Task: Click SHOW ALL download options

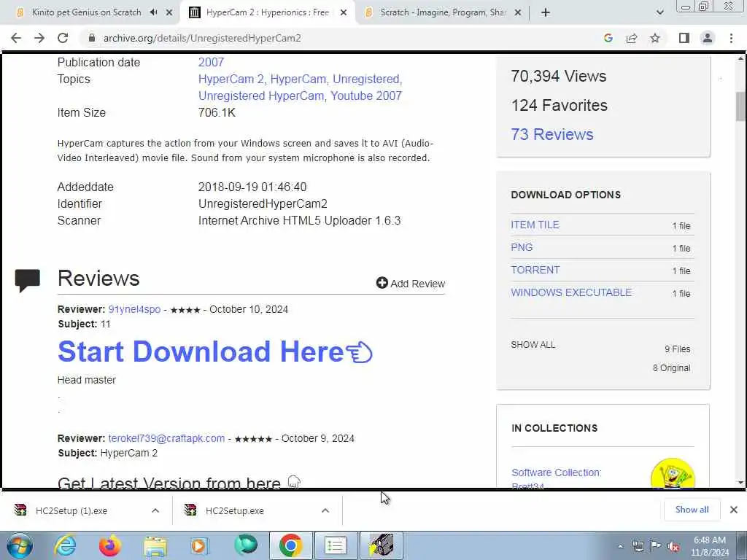Action: click(533, 345)
